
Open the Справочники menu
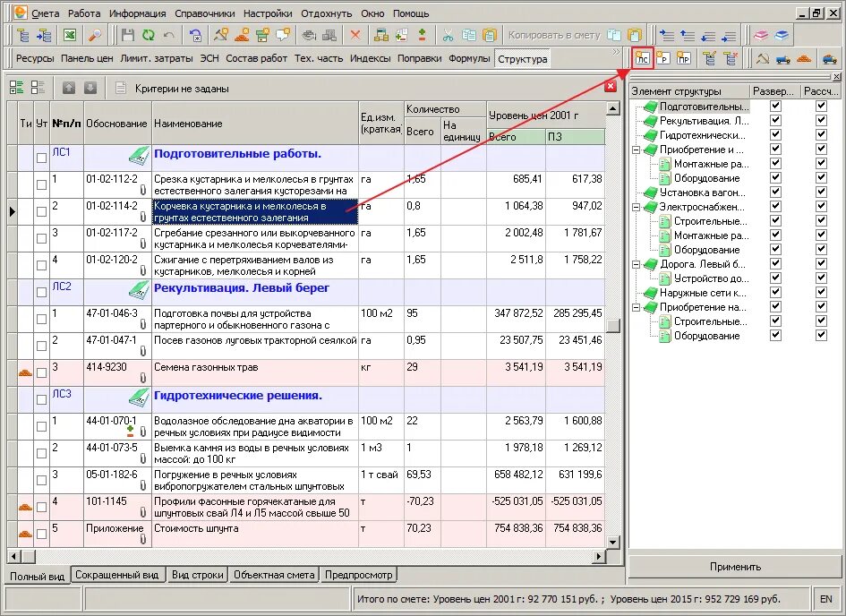tap(204, 13)
